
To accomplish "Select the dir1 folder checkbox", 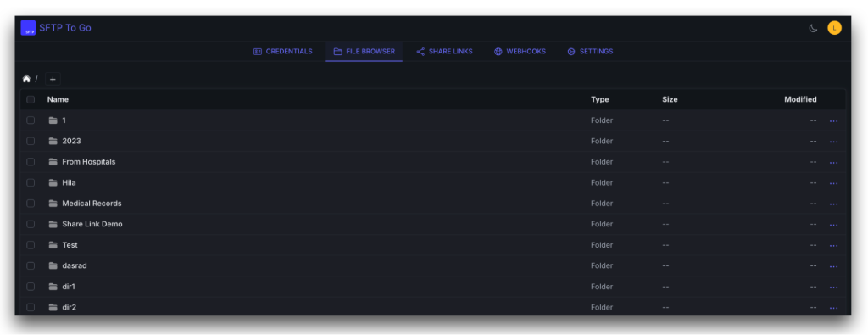I will tap(31, 287).
